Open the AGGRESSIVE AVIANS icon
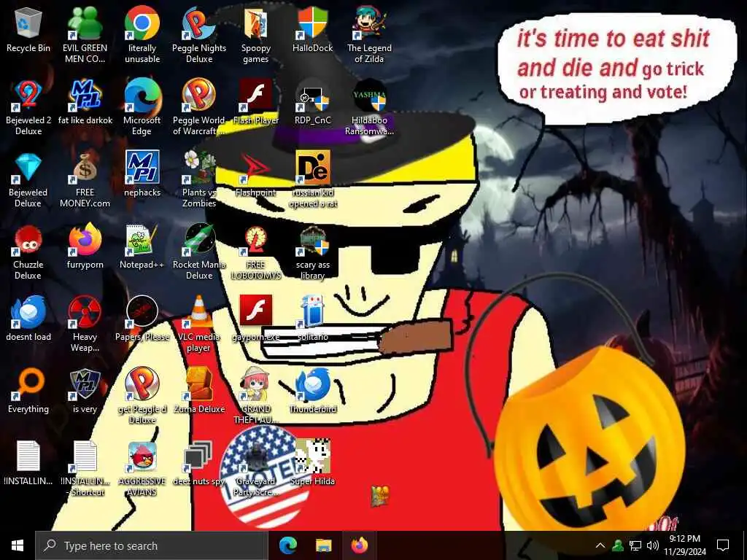 click(x=142, y=457)
